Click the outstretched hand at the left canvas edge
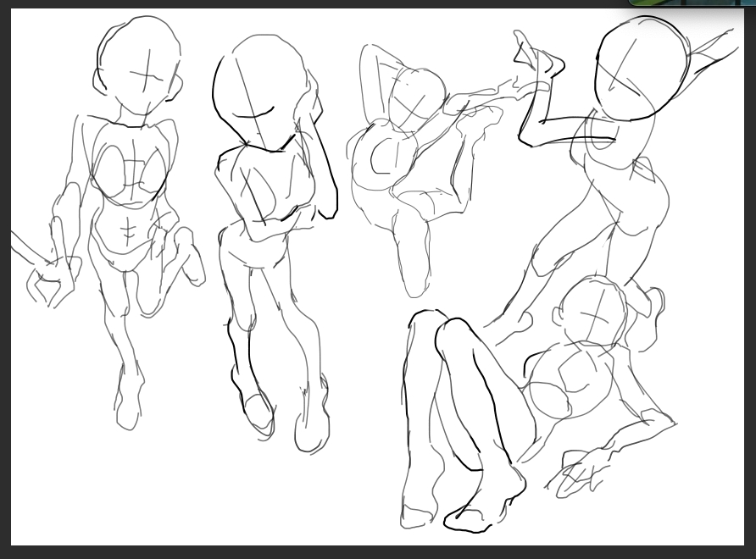Screen dimensions: 756x559 [47, 281]
